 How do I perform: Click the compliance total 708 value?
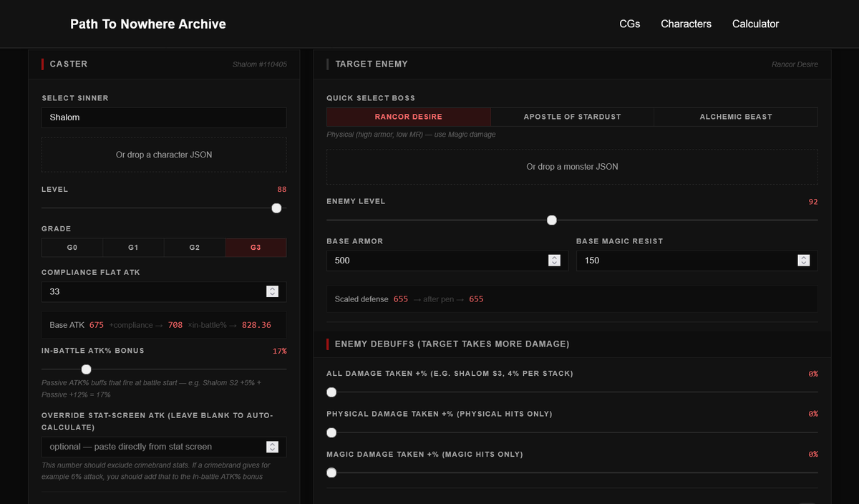pyautogui.click(x=175, y=325)
